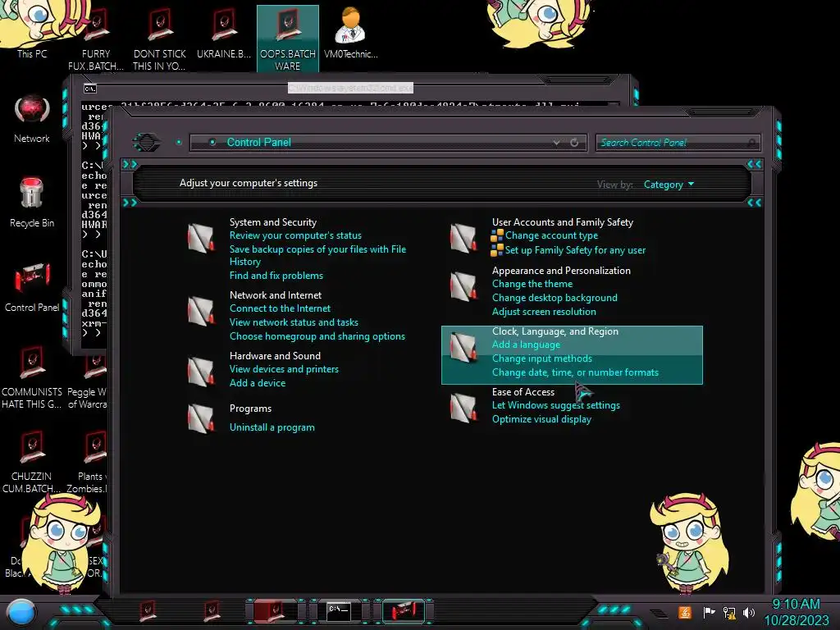The image size is (840, 630).
Task: Select the OOPS.BATCH WARE desktop icon
Action: tap(288, 40)
